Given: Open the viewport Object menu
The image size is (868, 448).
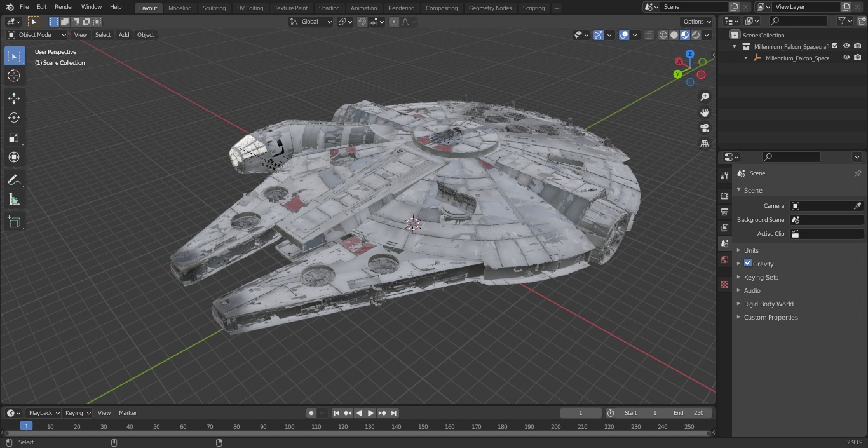Looking at the screenshot, I should coord(146,35).
